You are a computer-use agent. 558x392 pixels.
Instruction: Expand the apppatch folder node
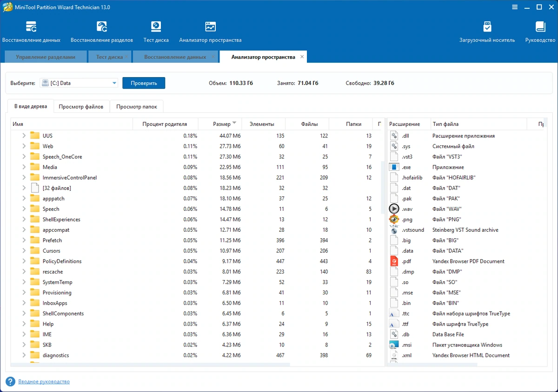coord(24,198)
